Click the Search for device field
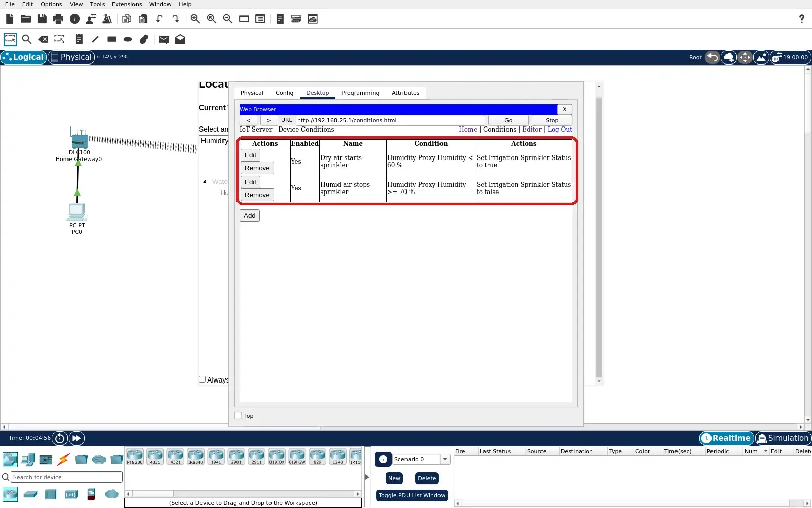Viewport: 812px width, 508px height. [x=67, y=477]
